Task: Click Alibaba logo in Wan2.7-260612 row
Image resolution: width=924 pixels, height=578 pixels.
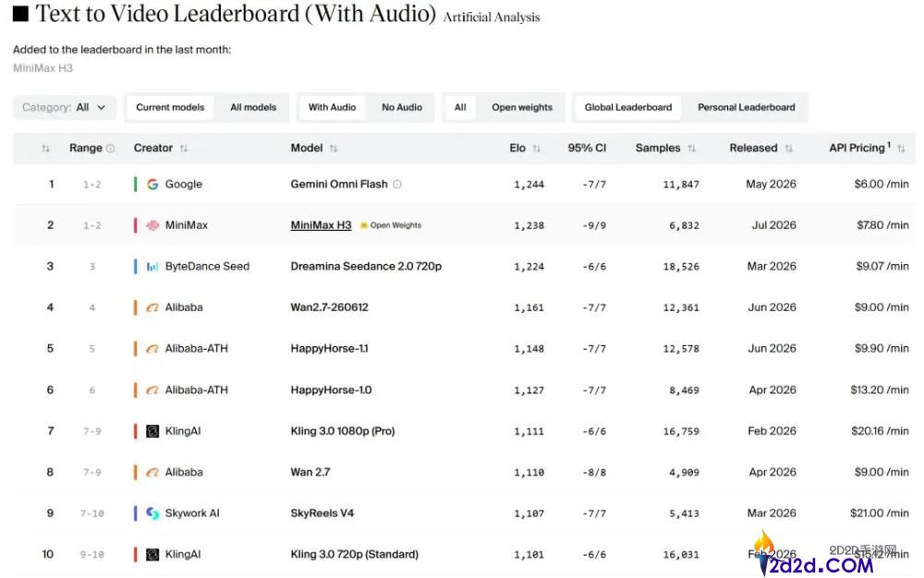Action: [152, 307]
